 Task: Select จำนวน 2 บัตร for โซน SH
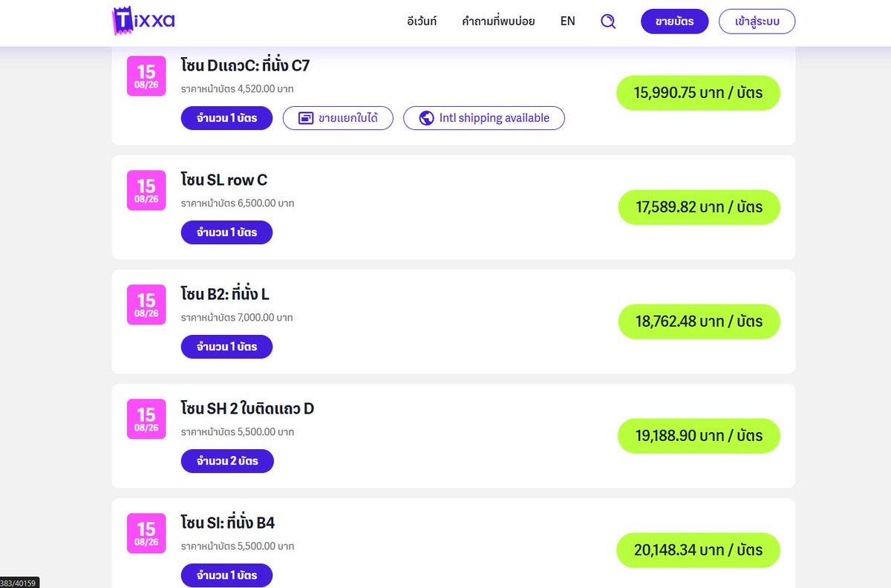tap(227, 461)
